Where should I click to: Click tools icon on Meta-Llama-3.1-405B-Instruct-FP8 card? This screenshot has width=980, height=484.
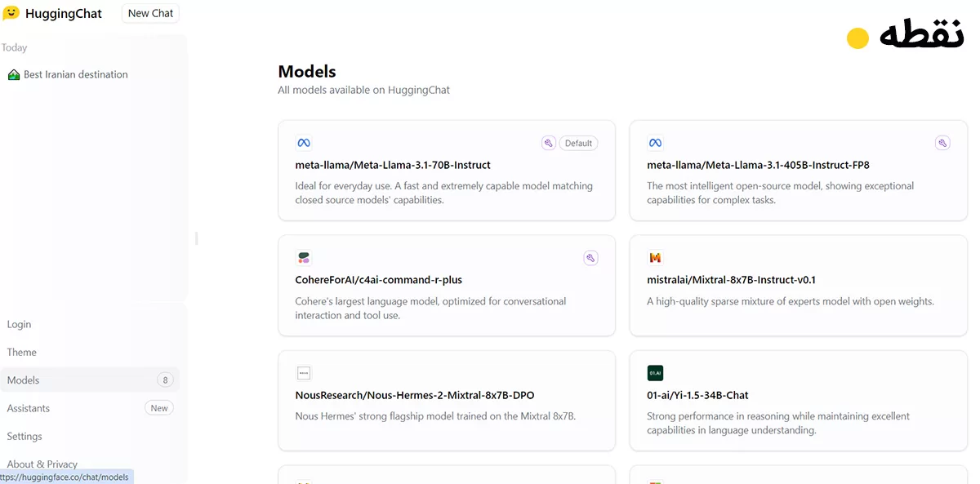[942, 143]
